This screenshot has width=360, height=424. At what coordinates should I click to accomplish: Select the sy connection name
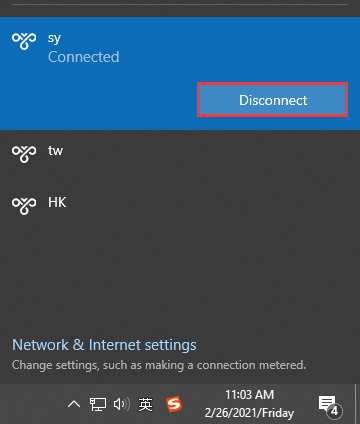(x=54, y=39)
